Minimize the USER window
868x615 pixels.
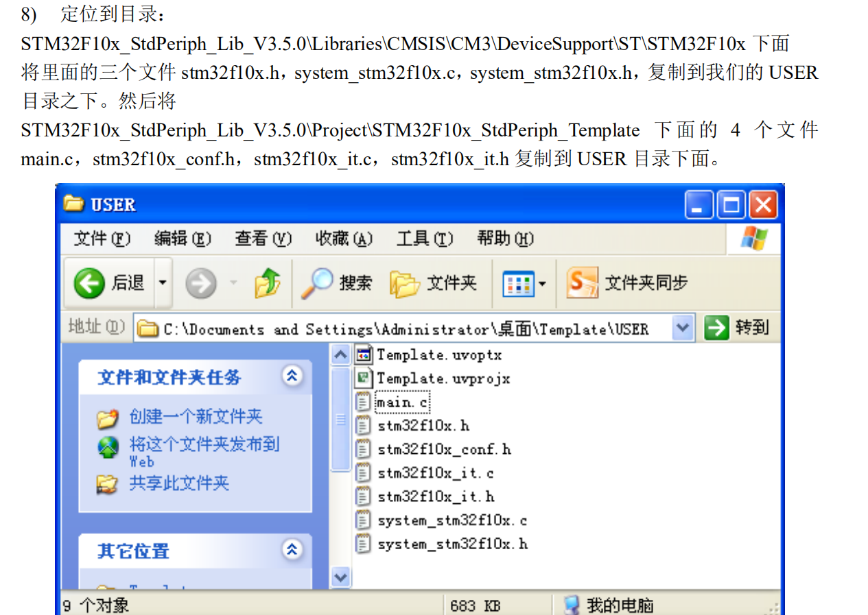click(699, 205)
